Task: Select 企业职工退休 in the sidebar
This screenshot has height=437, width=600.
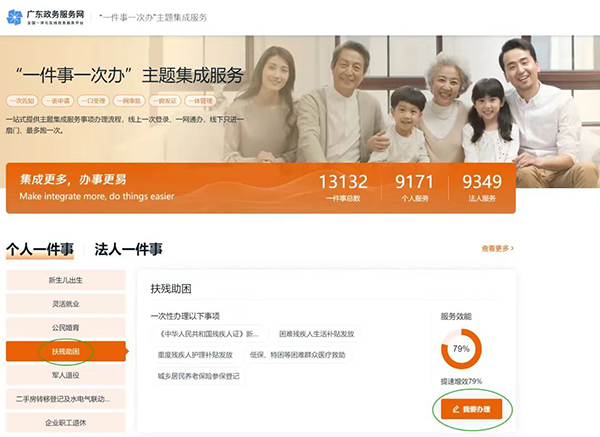Action: 65,423
